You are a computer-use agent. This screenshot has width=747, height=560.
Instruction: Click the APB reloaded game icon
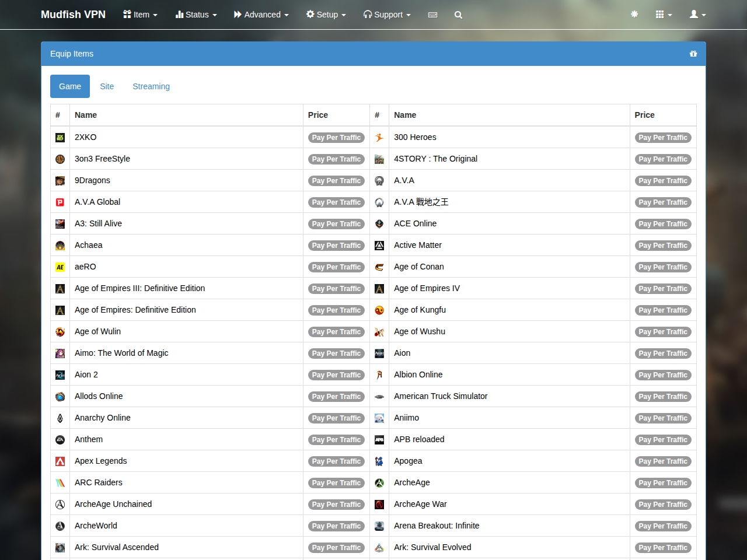[379, 440]
